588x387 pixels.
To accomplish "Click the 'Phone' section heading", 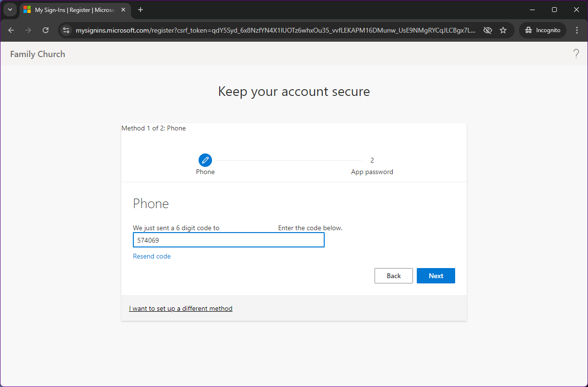I will point(151,203).
